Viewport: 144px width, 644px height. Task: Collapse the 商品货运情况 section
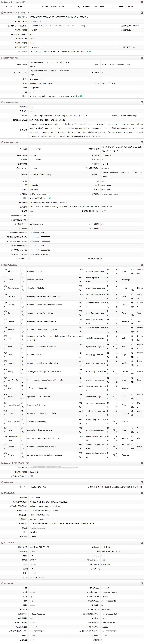click(x=142, y=543)
